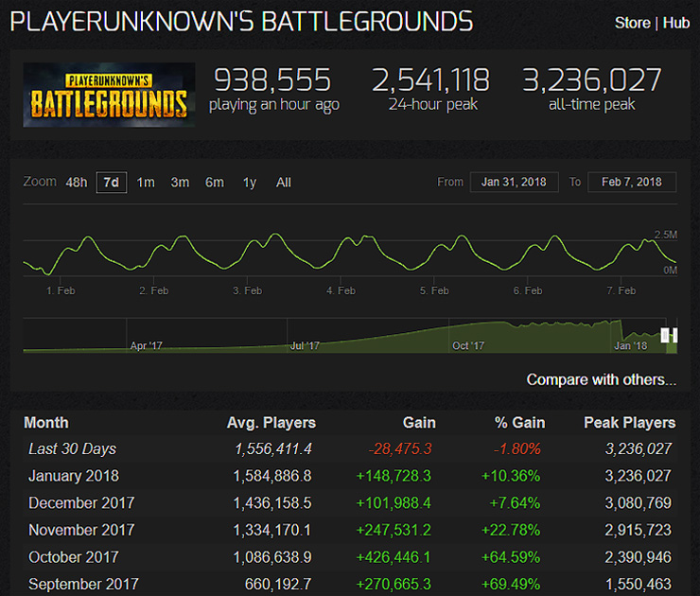700x596 pixels.
Task: Click the December peak 3,080,769
Action: pyautogui.click(x=638, y=503)
